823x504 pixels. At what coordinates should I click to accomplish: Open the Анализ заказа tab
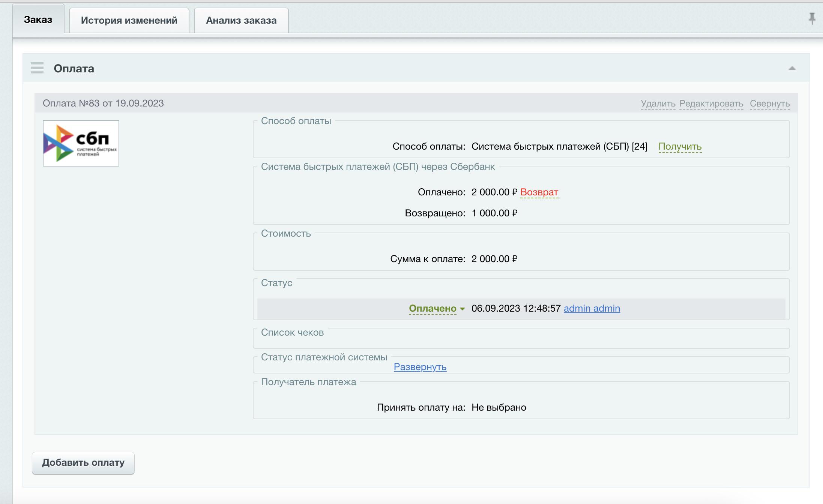[x=241, y=20]
